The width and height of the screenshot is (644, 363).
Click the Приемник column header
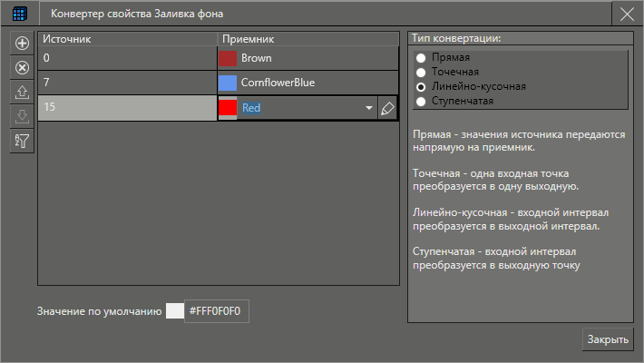[308, 39]
